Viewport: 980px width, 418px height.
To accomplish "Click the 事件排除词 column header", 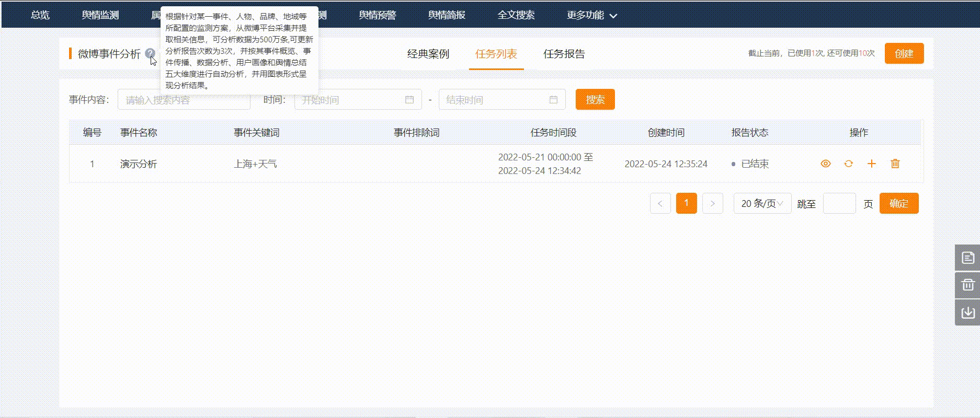I will pos(417,133).
